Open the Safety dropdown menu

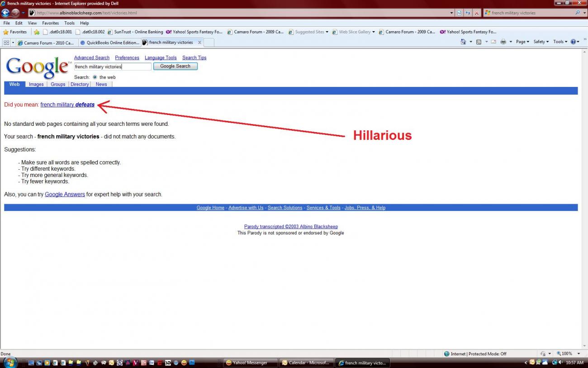[541, 42]
